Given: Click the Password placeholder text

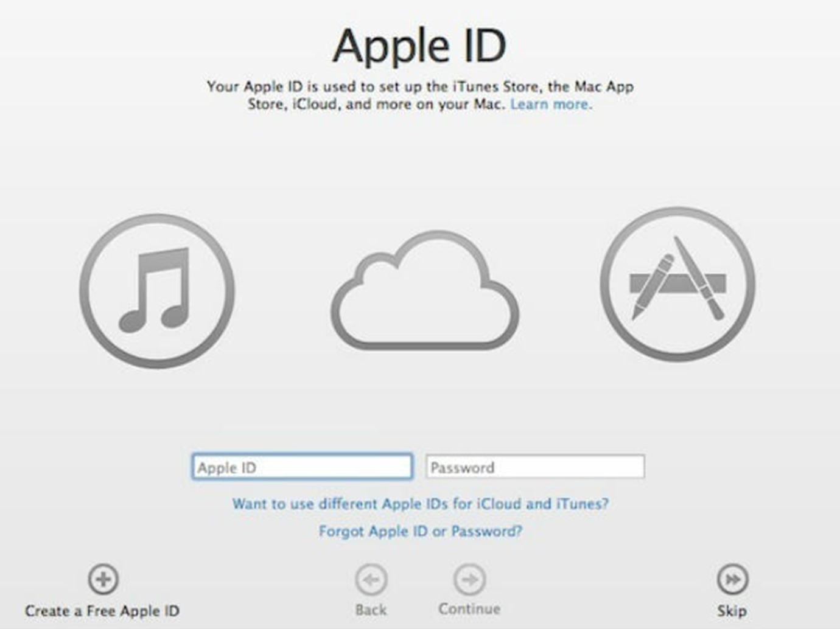Looking at the screenshot, I should click(462, 468).
